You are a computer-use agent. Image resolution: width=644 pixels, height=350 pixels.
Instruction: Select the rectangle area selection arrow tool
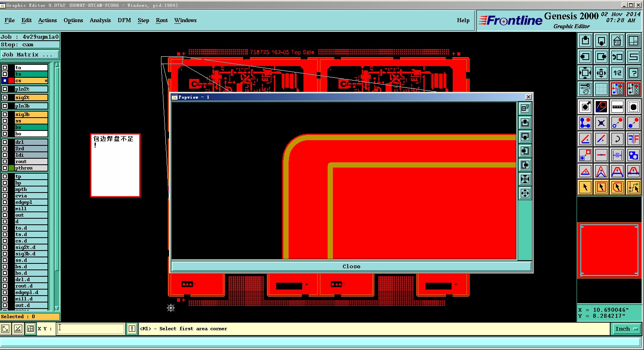(x=601, y=187)
